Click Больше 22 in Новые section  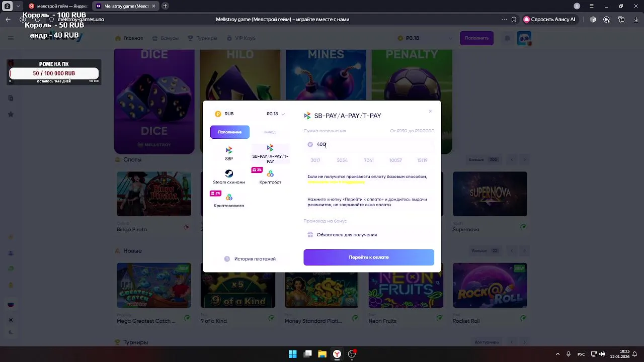pos(485,250)
